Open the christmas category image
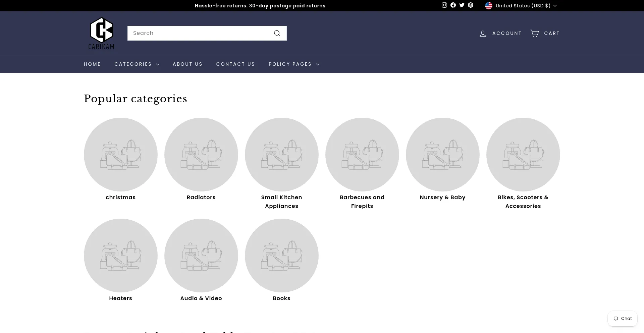Screen dimensions: 644x333 121,155
